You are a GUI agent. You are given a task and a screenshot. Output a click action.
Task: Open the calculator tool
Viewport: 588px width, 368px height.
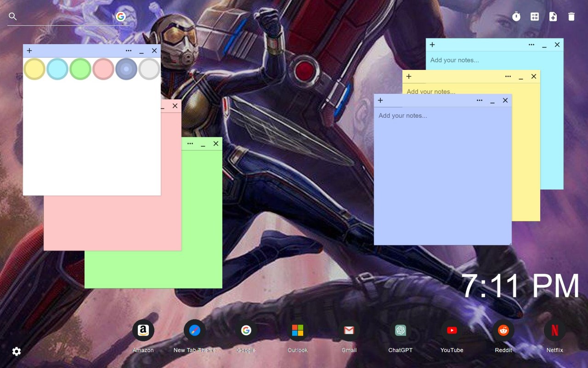coord(535,17)
